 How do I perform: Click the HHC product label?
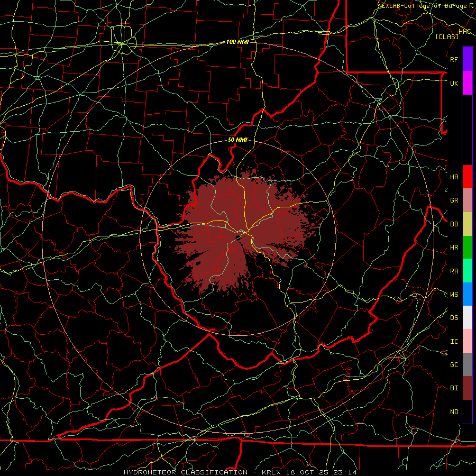[x=464, y=31]
